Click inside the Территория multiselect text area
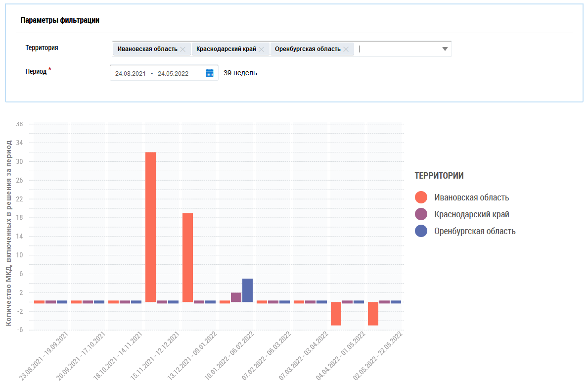Image resolution: width=588 pixels, height=389 pixels. pyautogui.click(x=396, y=49)
